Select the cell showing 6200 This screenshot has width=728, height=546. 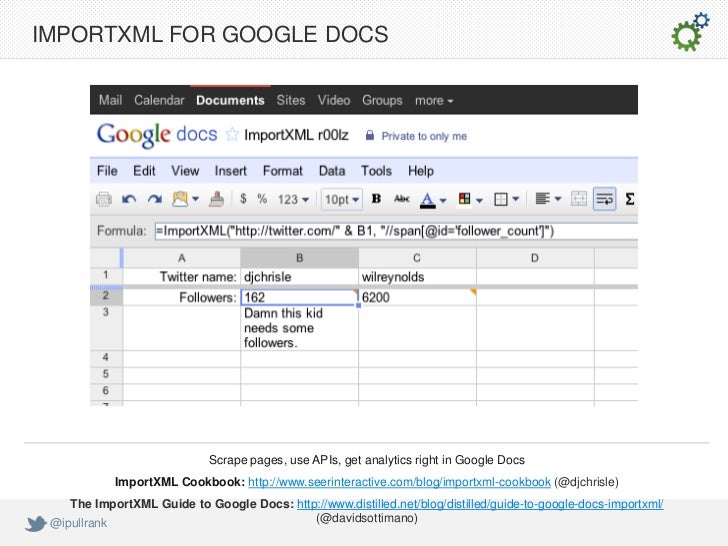tap(417, 297)
